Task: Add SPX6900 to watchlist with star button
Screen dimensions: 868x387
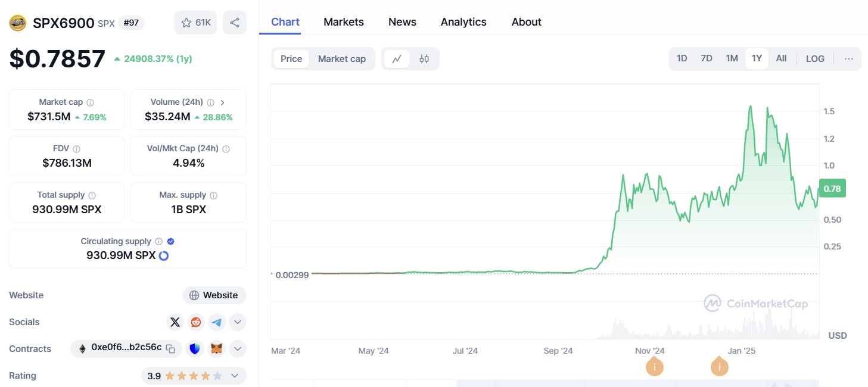Action: (195, 23)
